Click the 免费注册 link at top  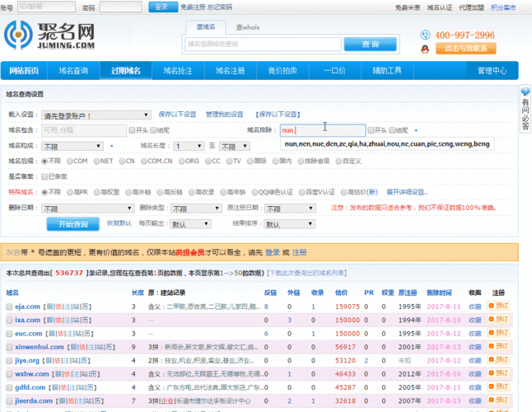(193, 7)
